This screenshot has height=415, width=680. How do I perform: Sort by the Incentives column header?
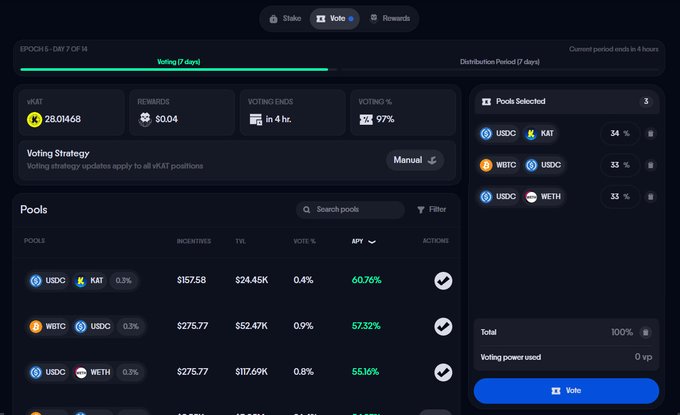pyautogui.click(x=193, y=241)
